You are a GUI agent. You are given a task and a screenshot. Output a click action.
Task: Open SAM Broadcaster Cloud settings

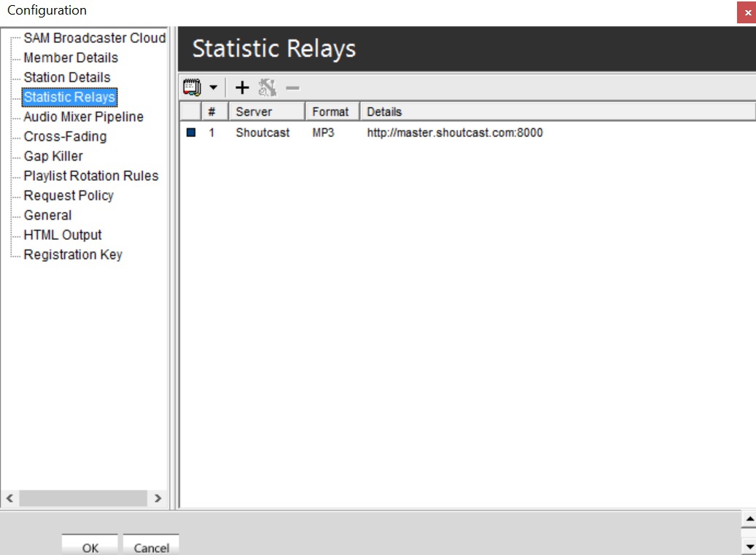click(95, 38)
